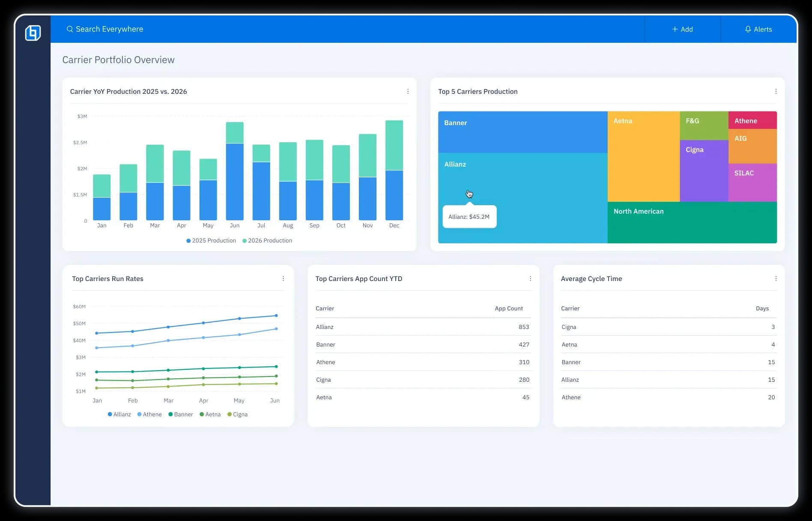Click the search magnifier icon
The width and height of the screenshot is (812, 521).
[69, 29]
